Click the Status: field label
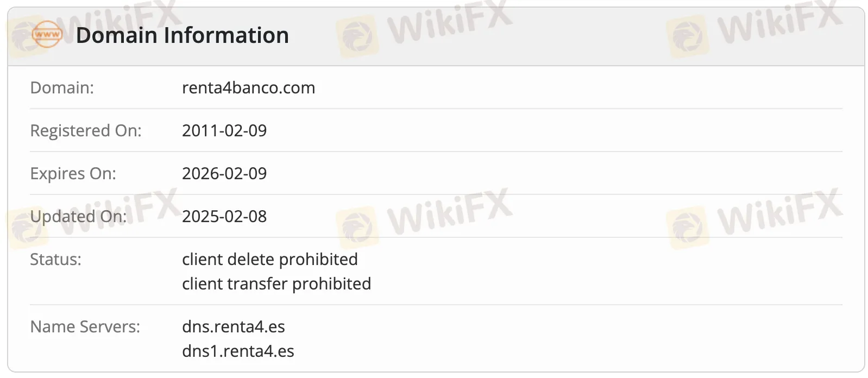Screen dimensions: 868x378 [x=55, y=259]
